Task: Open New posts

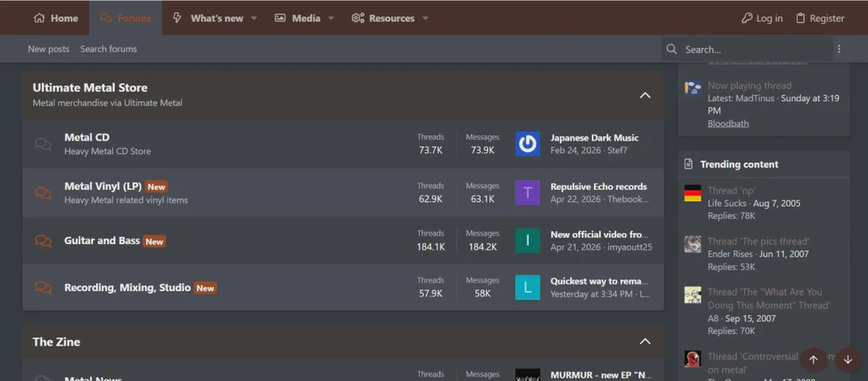Action: point(48,49)
